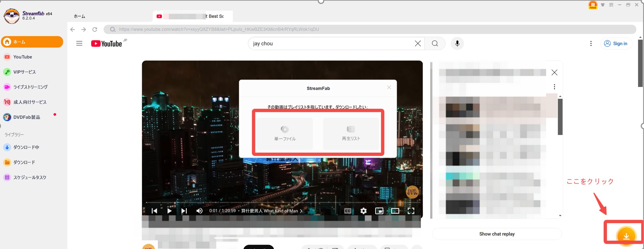This screenshot has width=644, height=249.
Task: Open the YouTube settings three-dot menu
Action: pos(591,43)
